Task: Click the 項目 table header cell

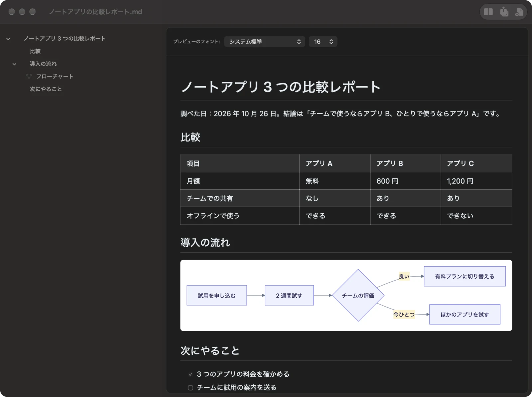Action: tap(240, 163)
